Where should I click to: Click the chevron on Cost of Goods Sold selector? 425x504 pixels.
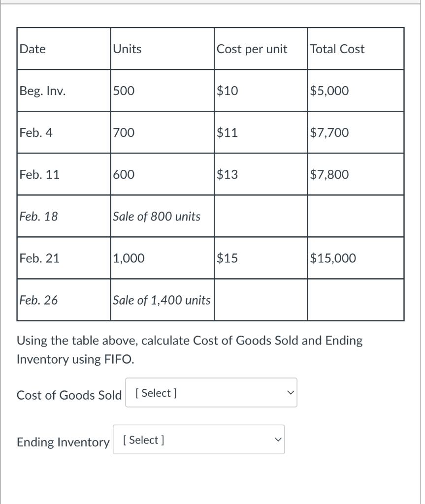pos(290,392)
